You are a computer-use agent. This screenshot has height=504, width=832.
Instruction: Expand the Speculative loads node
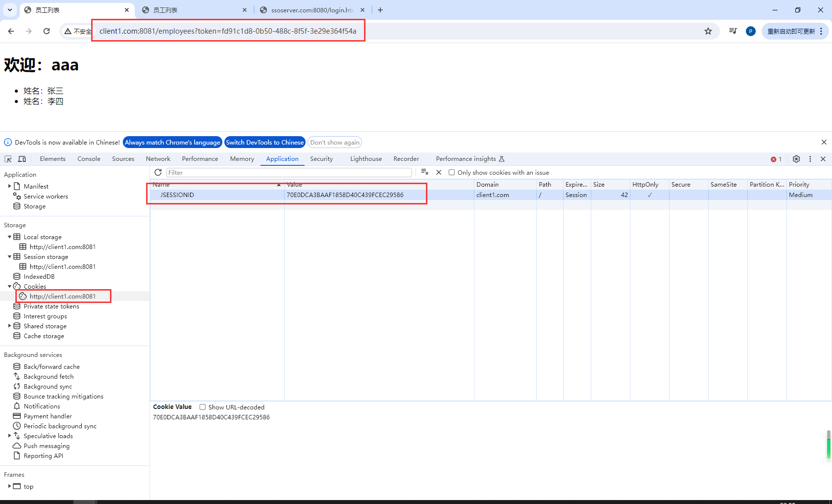[x=9, y=436]
